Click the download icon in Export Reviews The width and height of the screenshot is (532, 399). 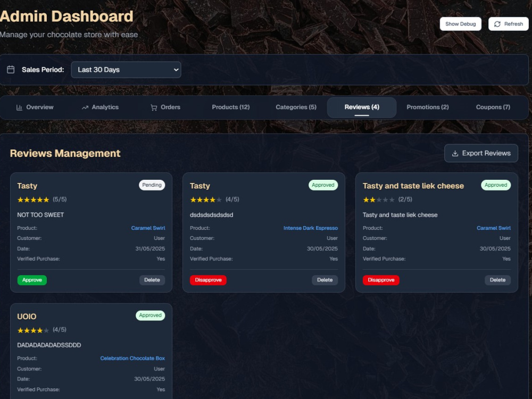coord(455,153)
